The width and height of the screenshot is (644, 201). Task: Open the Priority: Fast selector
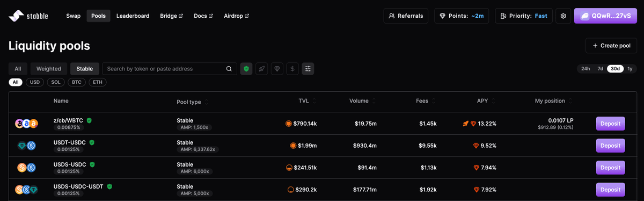(x=523, y=16)
